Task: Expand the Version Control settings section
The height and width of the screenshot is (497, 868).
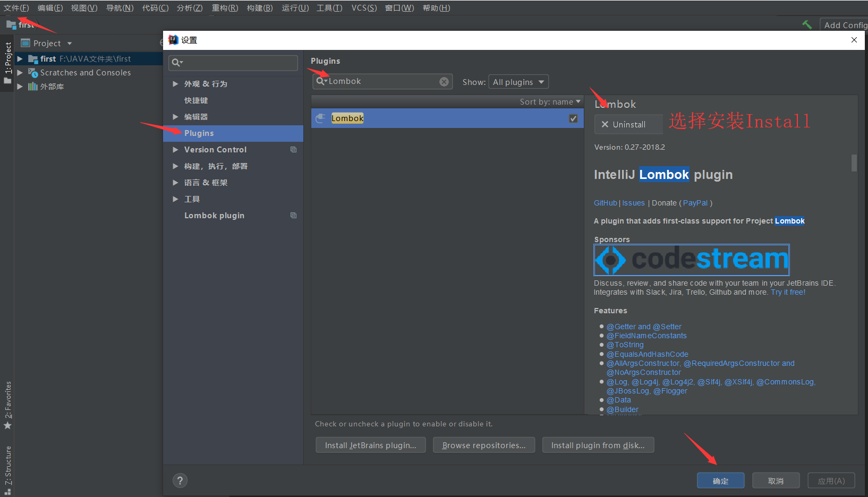Action: click(175, 150)
